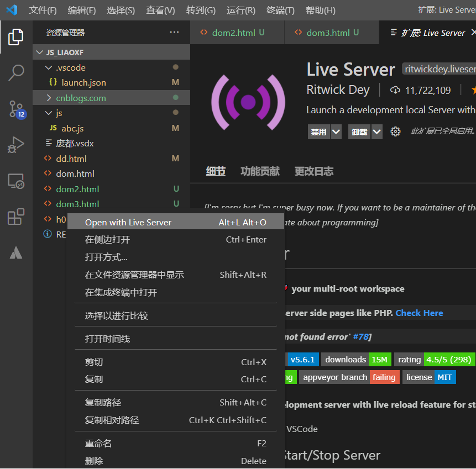
Task: Select the 细节 details tab
Action: coord(216,171)
